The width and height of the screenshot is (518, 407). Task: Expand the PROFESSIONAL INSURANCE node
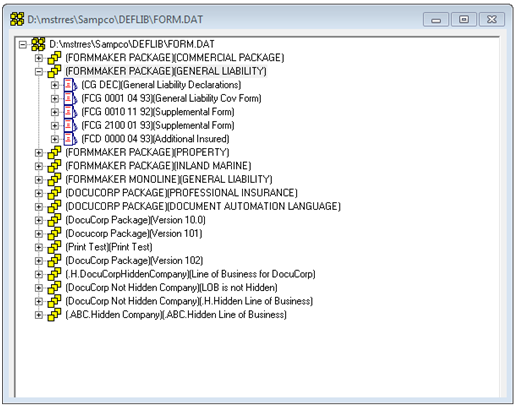pyautogui.click(x=39, y=193)
